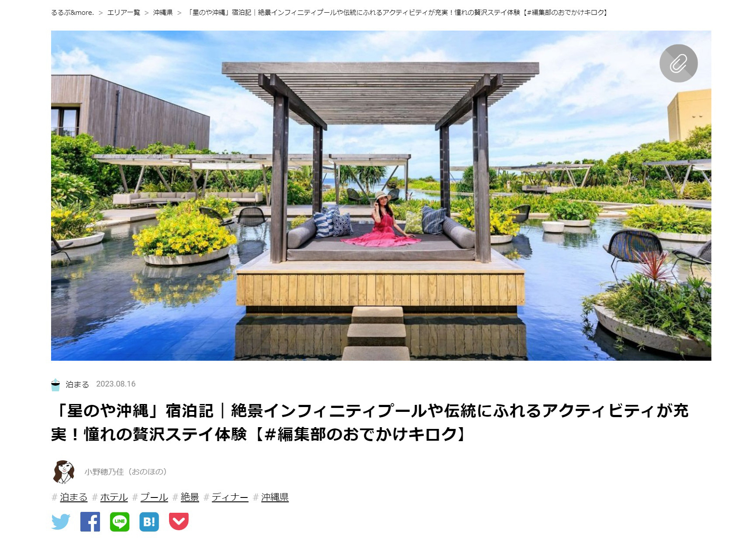This screenshot has height=556, width=756.
Task: Open author name 小野穂乃佳（おのほの）
Action: 126,472
